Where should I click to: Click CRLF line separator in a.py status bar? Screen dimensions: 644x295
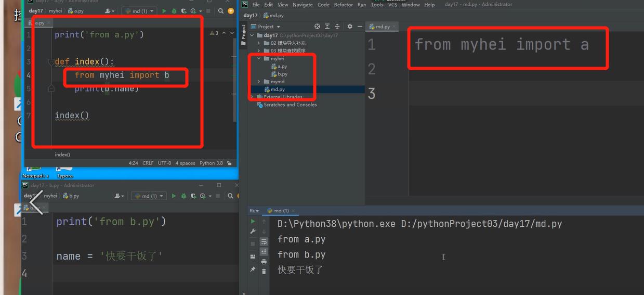coord(148,163)
